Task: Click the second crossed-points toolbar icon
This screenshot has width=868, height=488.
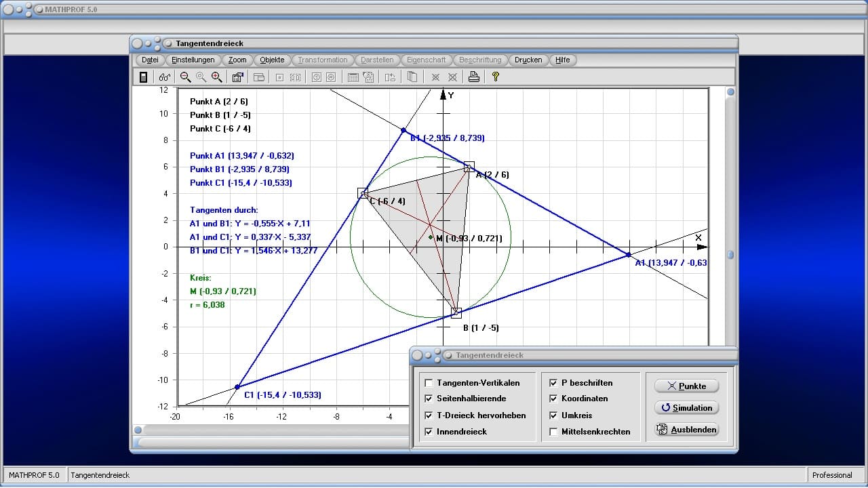Action: (452, 77)
